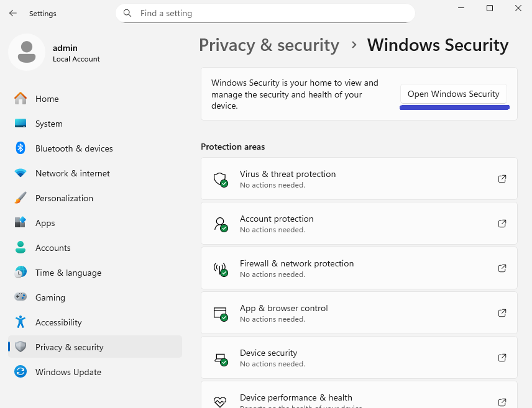
Task: Click the Virus & threat protection shield icon
Action: click(x=220, y=179)
